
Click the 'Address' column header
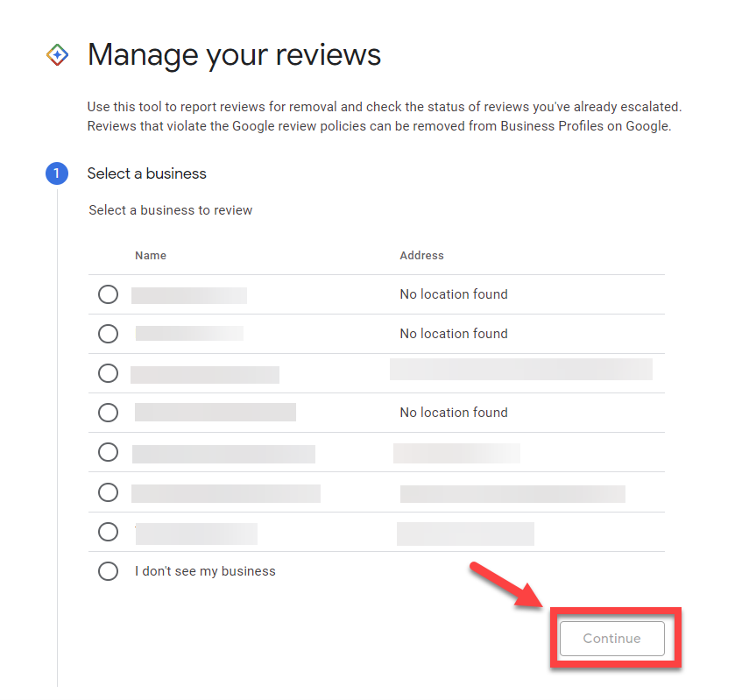tap(421, 255)
